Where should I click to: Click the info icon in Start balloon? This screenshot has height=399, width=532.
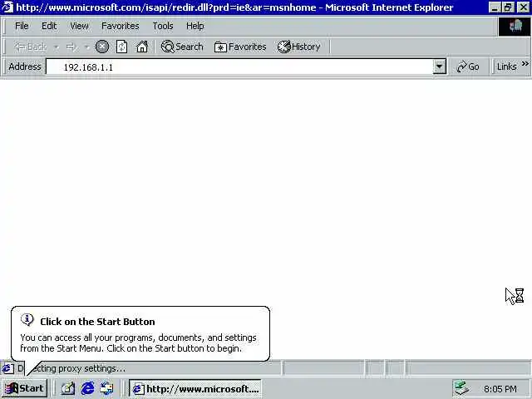point(27,319)
